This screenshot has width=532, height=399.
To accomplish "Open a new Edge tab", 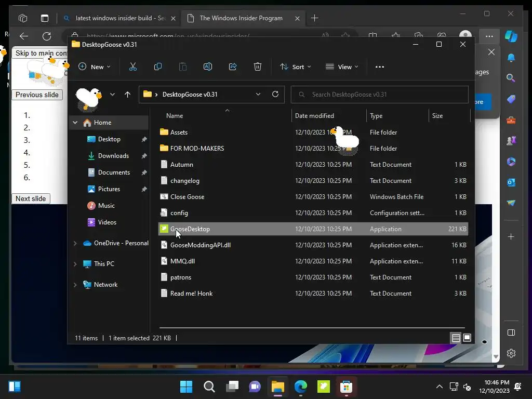I will click(314, 18).
